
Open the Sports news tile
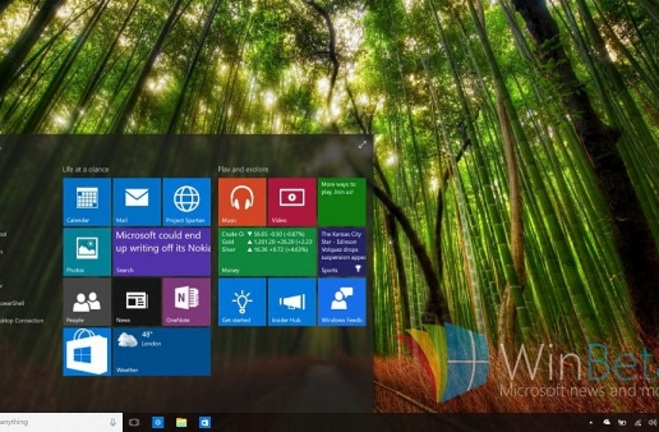342,252
